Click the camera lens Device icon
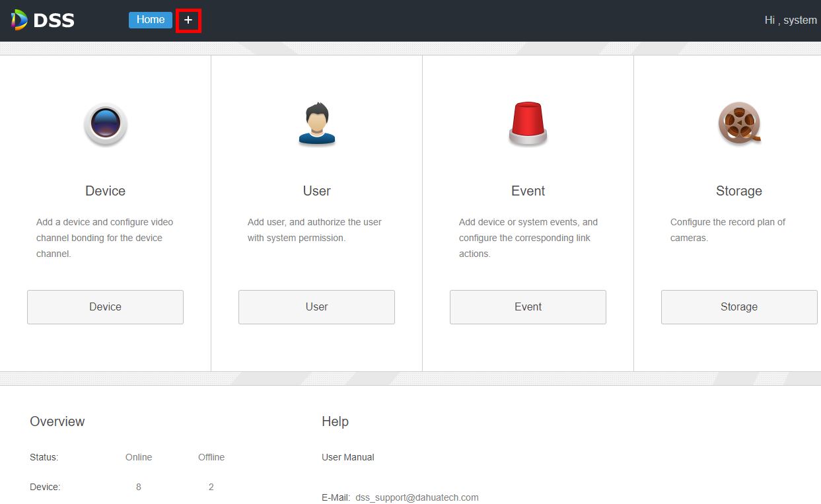Viewport: 821px width, 504px height. coord(105,124)
